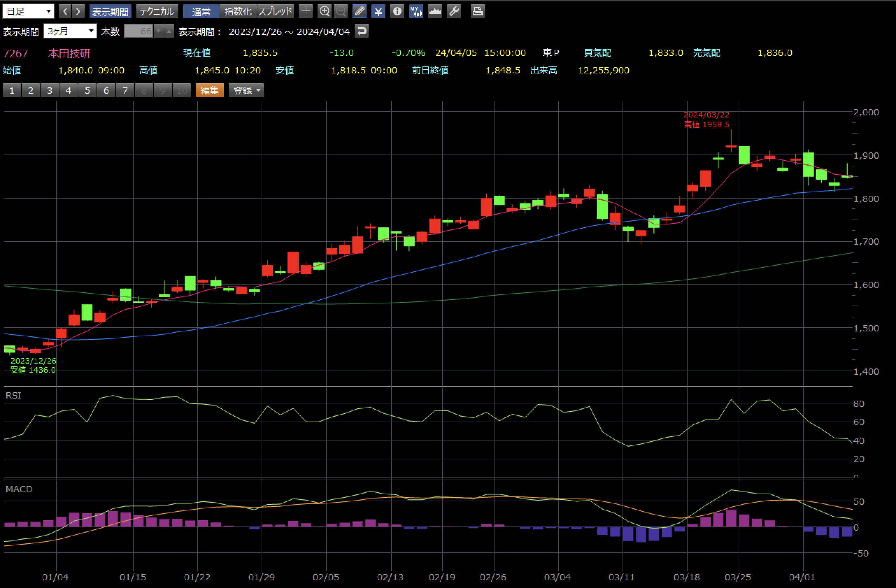Reset period with the return arrow
Image resolution: width=896 pixels, height=588 pixels.
point(361,31)
